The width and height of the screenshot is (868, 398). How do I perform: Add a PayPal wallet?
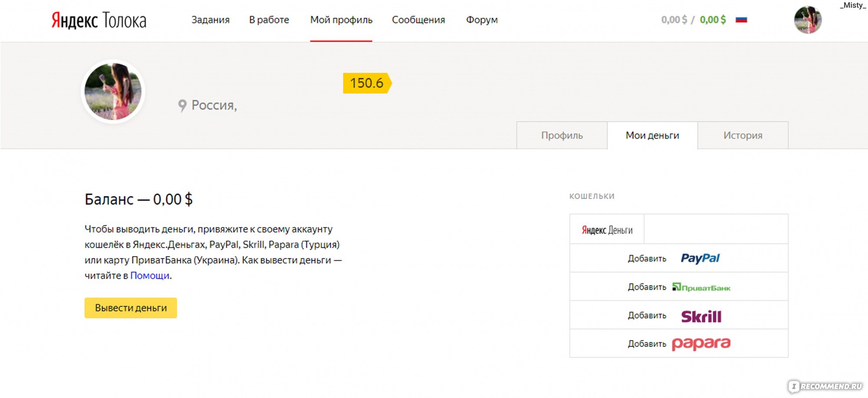(x=679, y=258)
